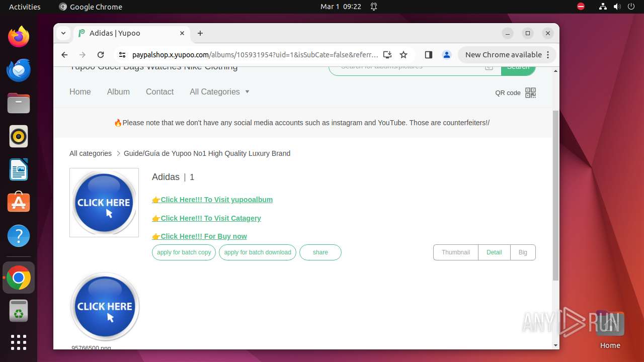Viewport: 644px width, 362px height.
Task: Click the page vertical scrollbar
Action: tap(555, 196)
